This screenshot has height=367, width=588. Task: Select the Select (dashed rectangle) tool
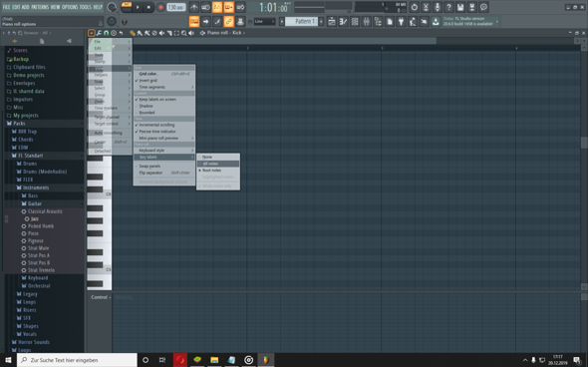pyautogui.click(x=176, y=33)
